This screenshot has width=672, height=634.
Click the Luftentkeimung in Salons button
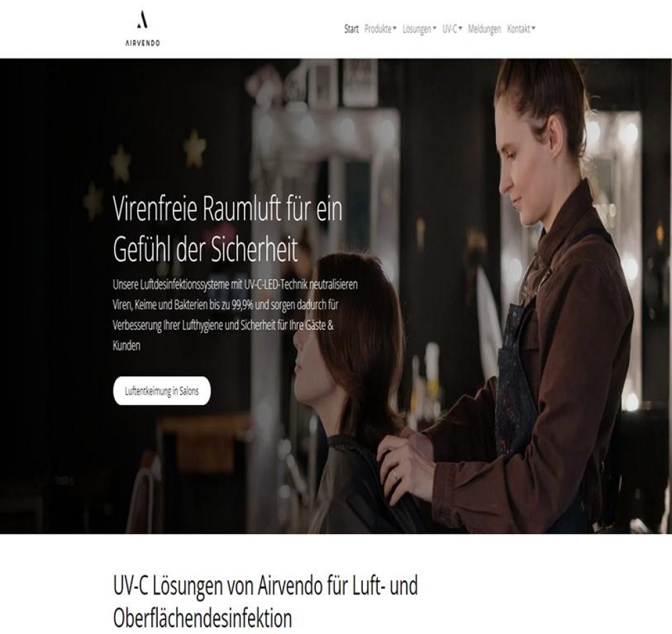(162, 391)
